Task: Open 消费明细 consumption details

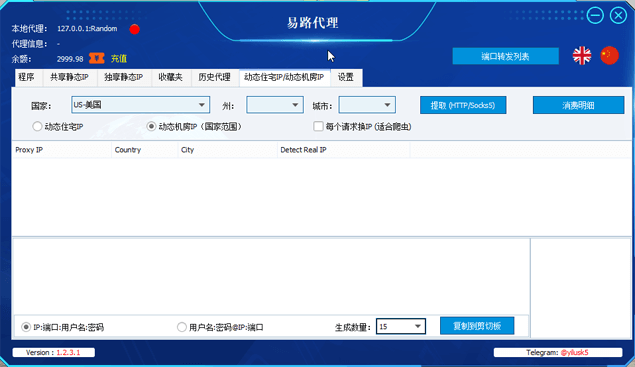Action: (578, 105)
